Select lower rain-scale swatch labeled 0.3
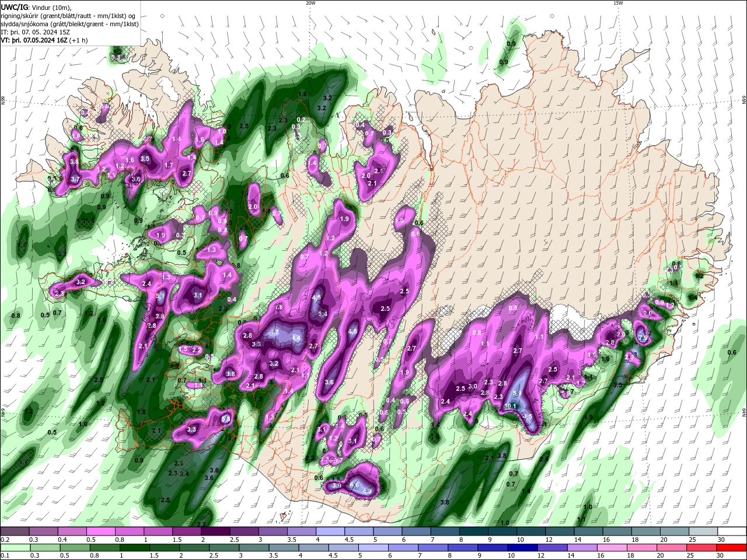747x560 pixels. click(44, 548)
